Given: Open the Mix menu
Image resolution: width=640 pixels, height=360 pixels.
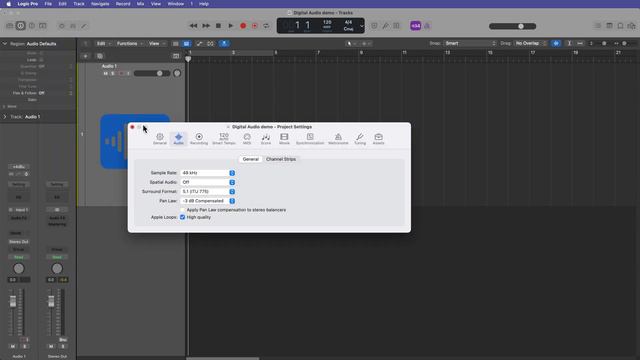Looking at the screenshot, I should coord(140,4).
